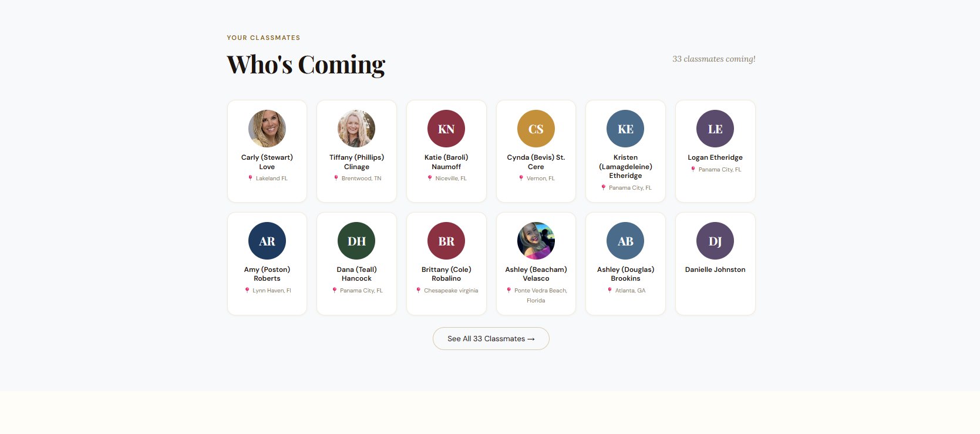Click the YOUR CLASSMATES label
980x434 pixels.
tap(264, 38)
